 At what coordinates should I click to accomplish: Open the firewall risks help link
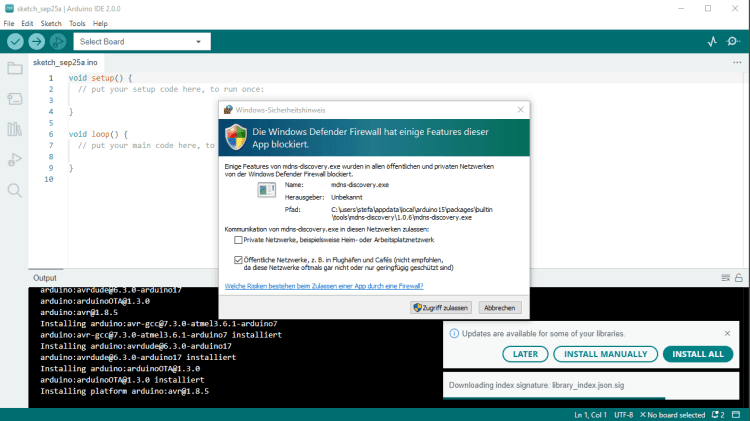pos(324,286)
